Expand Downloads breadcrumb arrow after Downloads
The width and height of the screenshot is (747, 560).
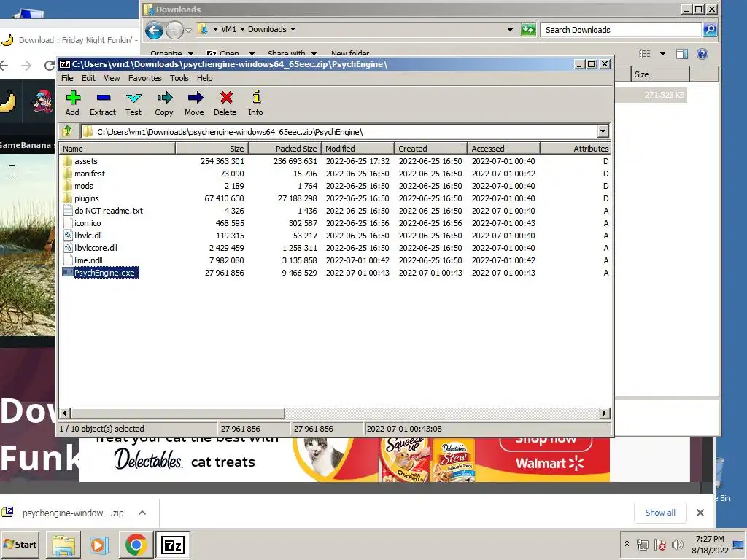(x=293, y=29)
